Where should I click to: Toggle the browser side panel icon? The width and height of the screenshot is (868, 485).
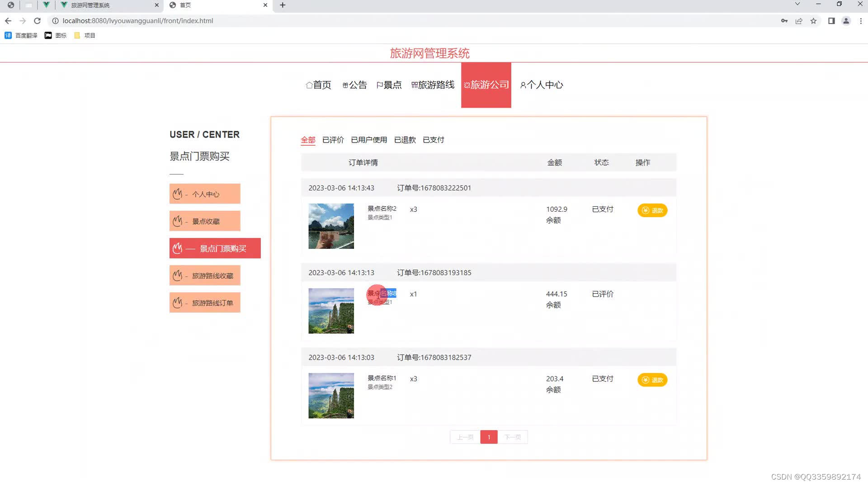pyautogui.click(x=831, y=21)
